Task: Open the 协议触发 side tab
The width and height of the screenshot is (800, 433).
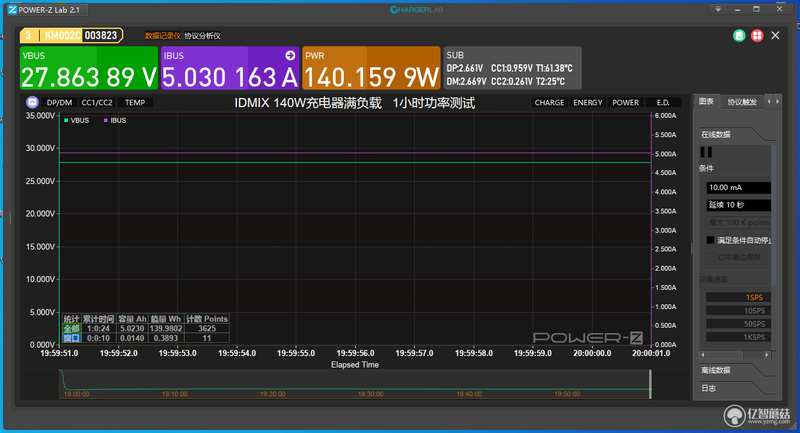Action: [742, 102]
